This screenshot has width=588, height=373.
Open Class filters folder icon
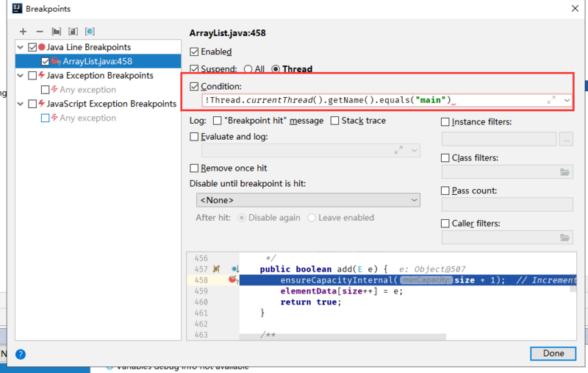pyautogui.click(x=564, y=172)
